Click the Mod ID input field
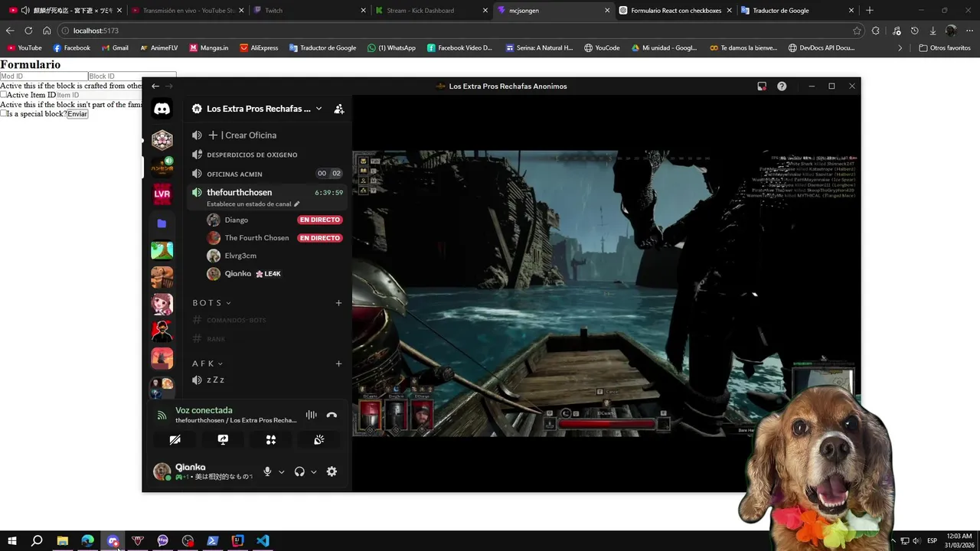This screenshot has height=551, width=980. (44, 77)
